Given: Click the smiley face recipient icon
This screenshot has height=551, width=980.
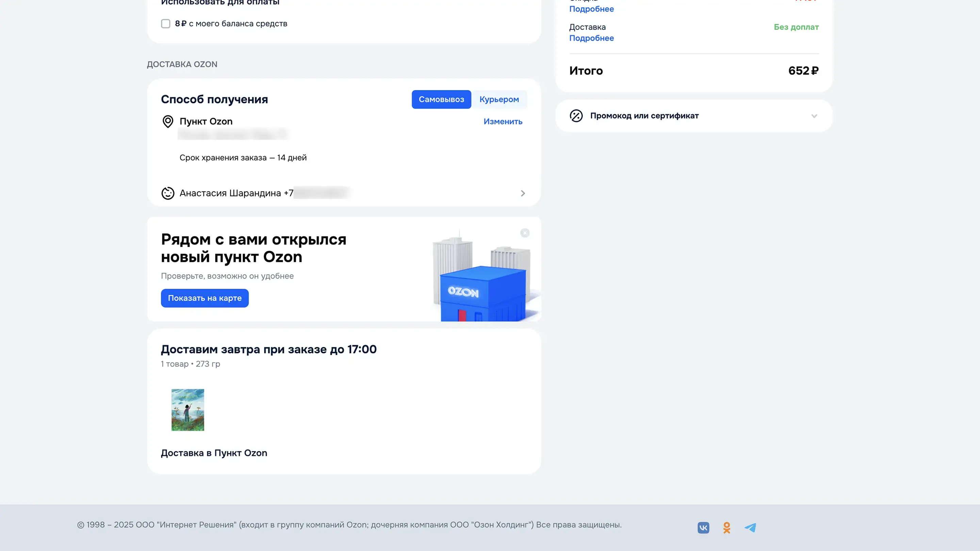Looking at the screenshot, I should click(x=168, y=193).
